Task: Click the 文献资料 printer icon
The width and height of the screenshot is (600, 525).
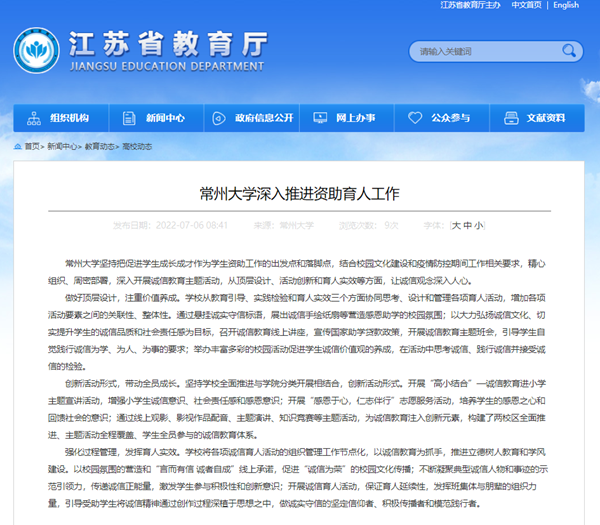Action: pyautogui.click(x=512, y=118)
